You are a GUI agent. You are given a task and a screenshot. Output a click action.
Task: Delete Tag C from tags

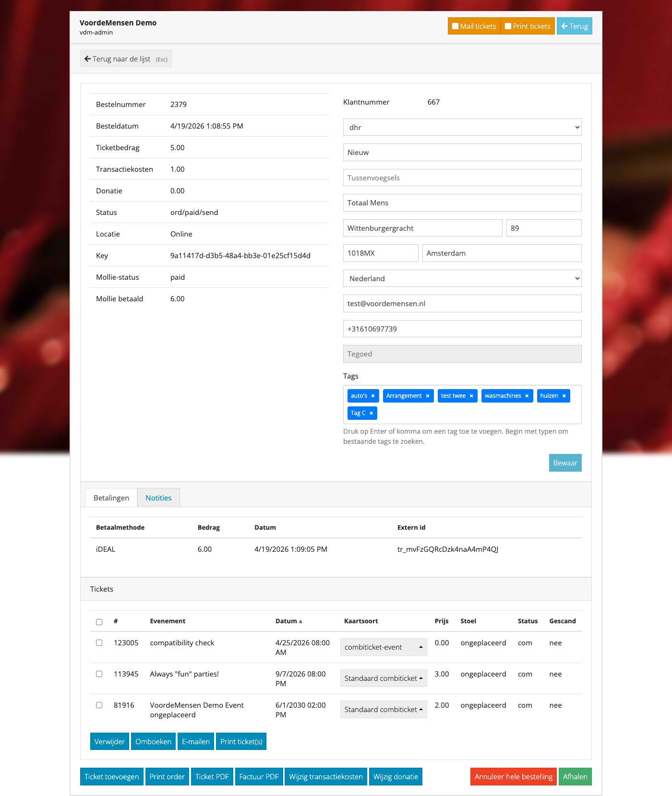coord(371,413)
